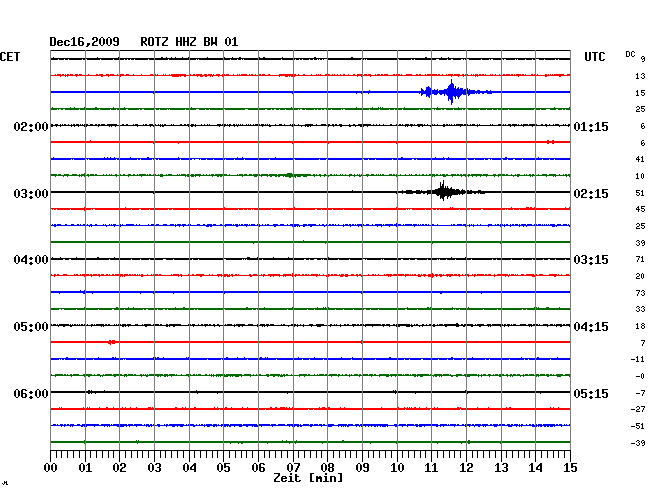650x494 pixels.
Task: Click the 04:15 UTC time label
Action: click(x=591, y=327)
